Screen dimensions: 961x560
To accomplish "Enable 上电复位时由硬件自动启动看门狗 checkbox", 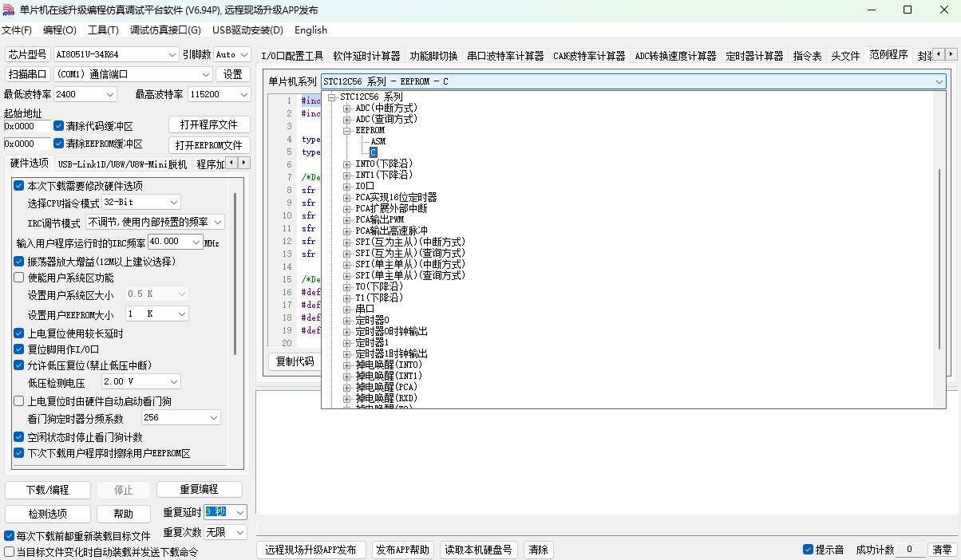I will coord(19,401).
